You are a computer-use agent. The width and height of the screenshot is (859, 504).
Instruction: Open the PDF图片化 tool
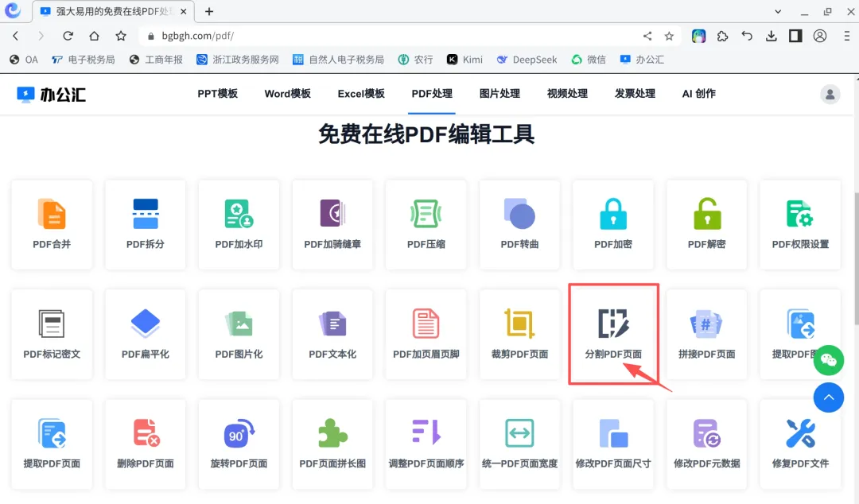[x=239, y=334]
